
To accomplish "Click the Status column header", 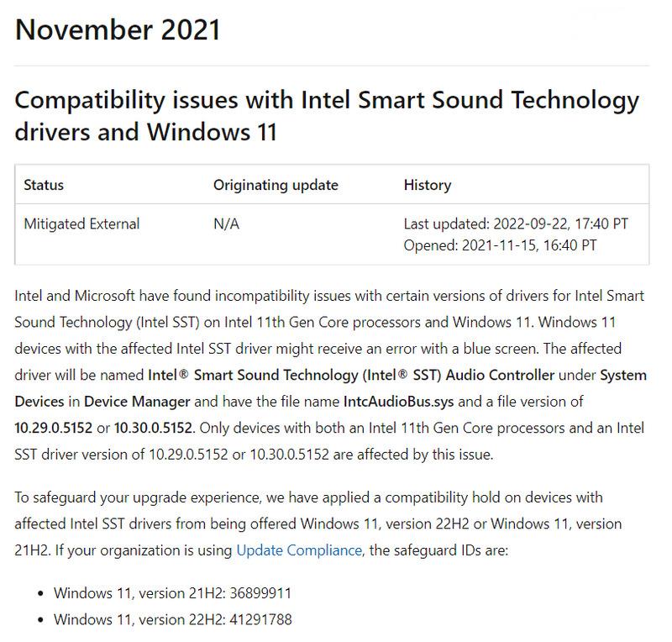I will pos(44,185).
